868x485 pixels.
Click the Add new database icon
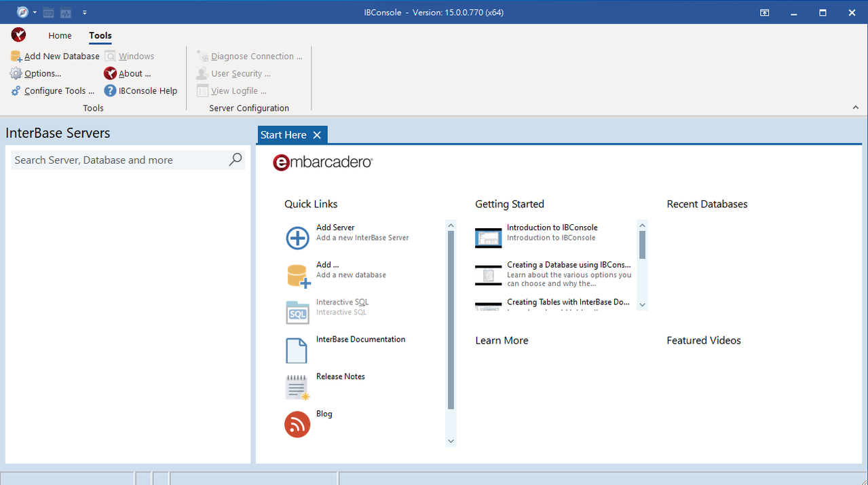298,276
